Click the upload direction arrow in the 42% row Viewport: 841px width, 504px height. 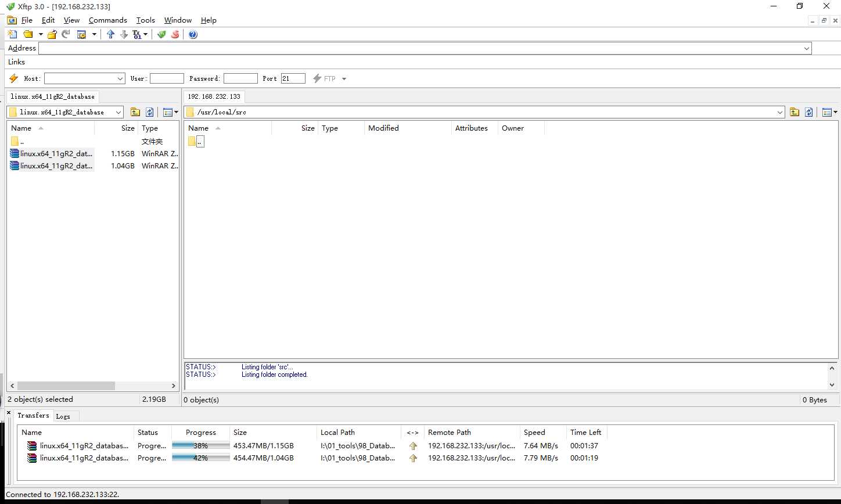click(413, 458)
